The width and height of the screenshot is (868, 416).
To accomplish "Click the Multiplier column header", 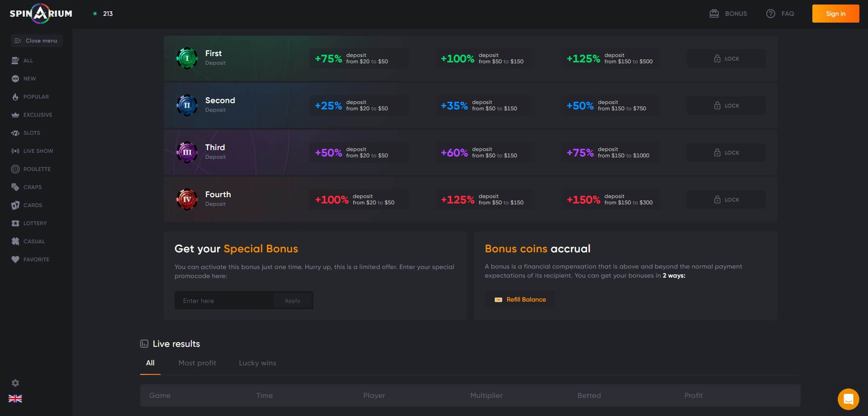I will 486,396.
